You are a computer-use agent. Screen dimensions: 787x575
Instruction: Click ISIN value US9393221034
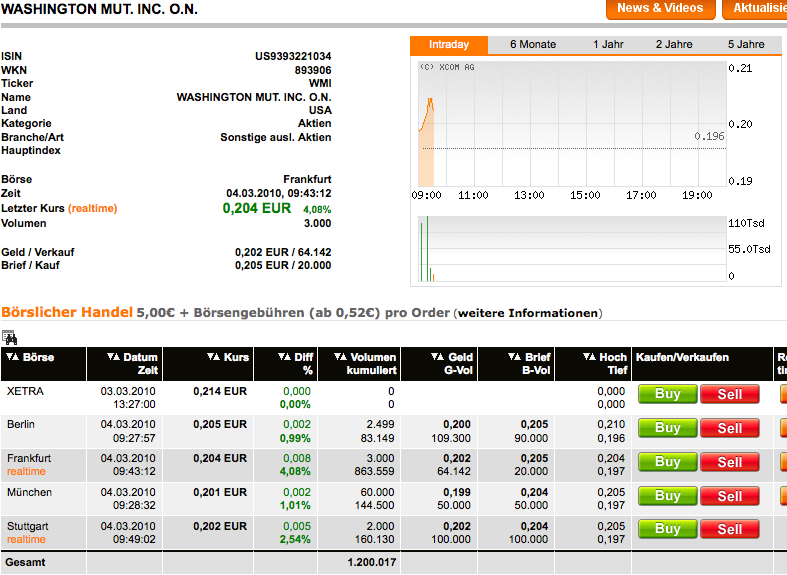coord(293,56)
